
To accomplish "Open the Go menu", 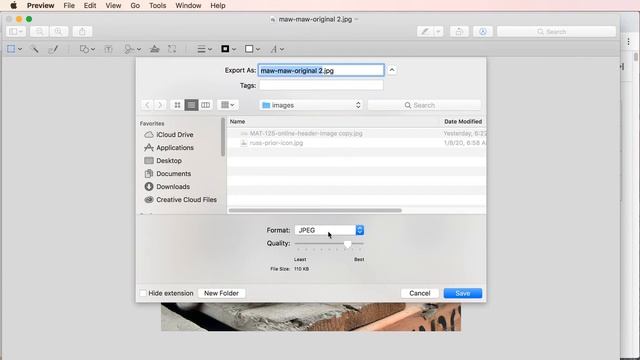I will (135, 6).
